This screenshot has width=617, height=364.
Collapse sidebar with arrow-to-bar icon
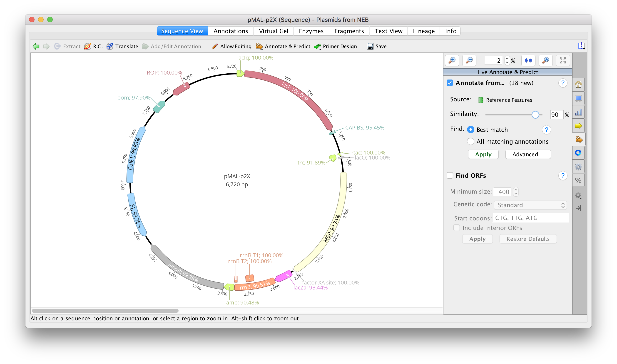(x=578, y=208)
